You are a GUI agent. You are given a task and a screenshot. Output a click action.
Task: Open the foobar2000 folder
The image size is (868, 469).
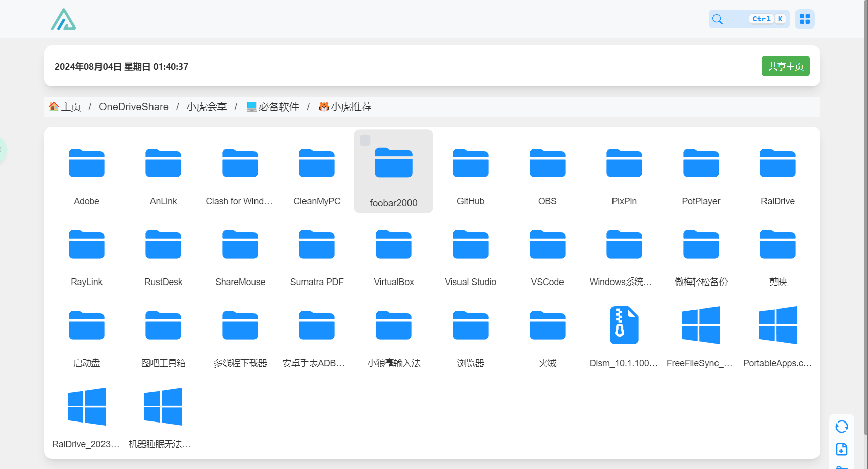coord(393,171)
